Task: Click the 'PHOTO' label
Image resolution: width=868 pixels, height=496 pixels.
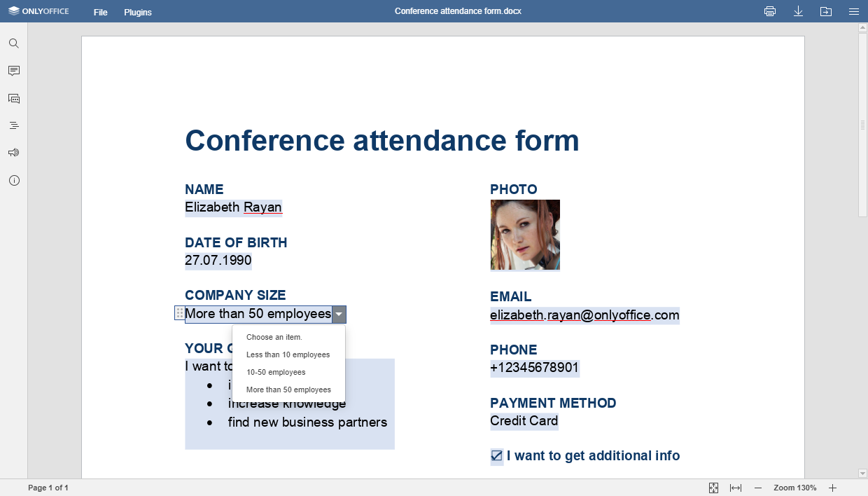Action: point(514,190)
